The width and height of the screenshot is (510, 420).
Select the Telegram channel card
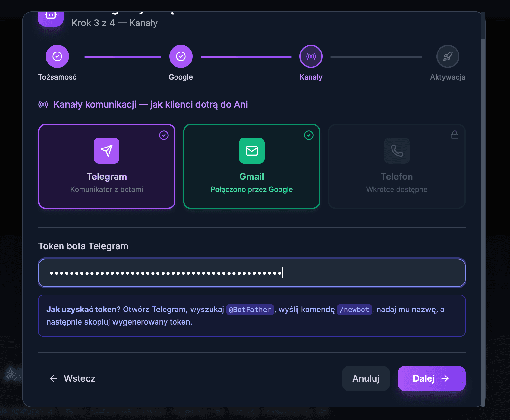[x=107, y=167]
